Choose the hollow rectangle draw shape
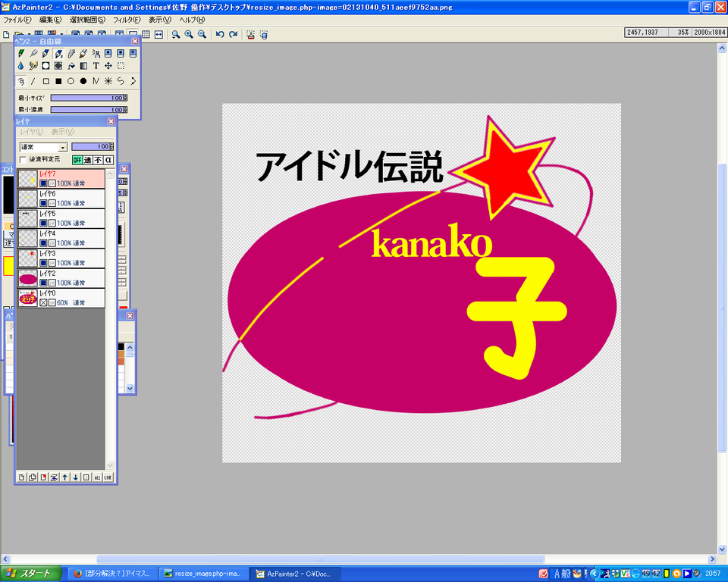 tap(46, 81)
